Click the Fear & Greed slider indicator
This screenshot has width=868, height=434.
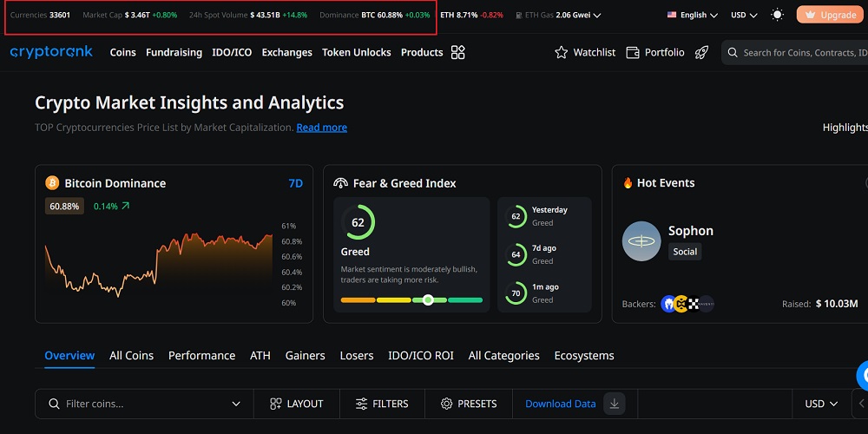428,299
